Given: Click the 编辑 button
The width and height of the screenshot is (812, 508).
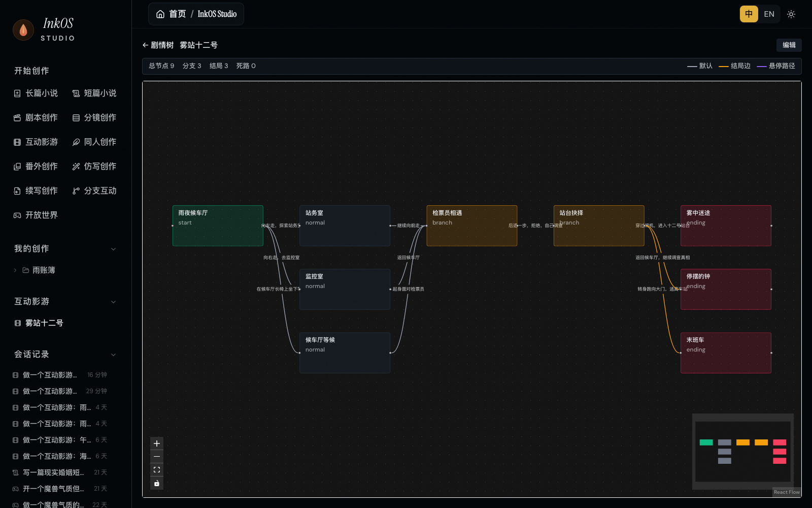Looking at the screenshot, I should pyautogui.click(x=789, y=45).
